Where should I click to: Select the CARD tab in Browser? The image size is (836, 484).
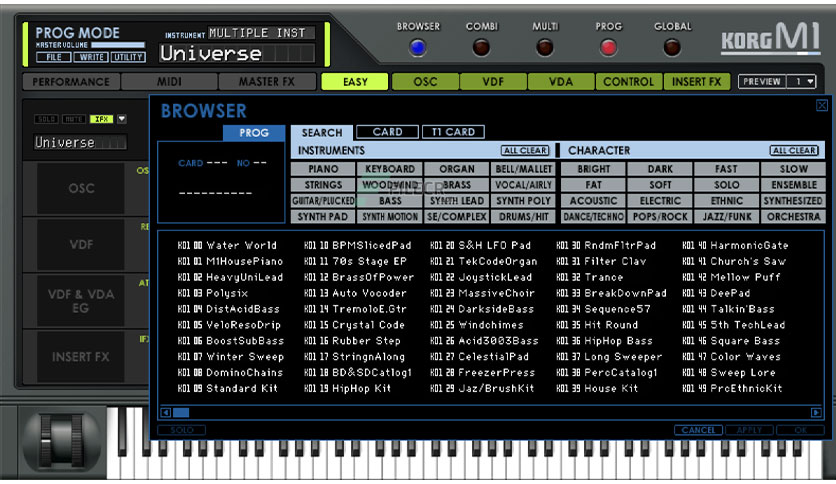coord(388,132)
